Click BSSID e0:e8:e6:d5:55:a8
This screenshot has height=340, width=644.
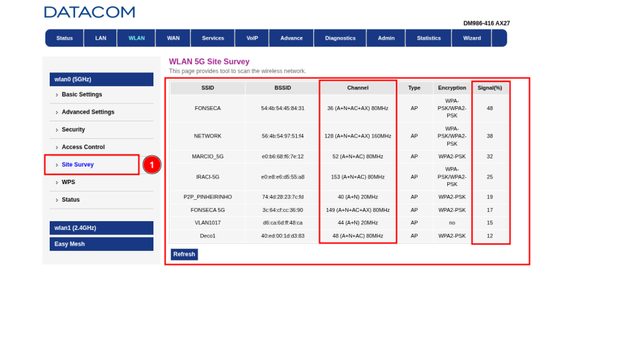coord(282,177)
